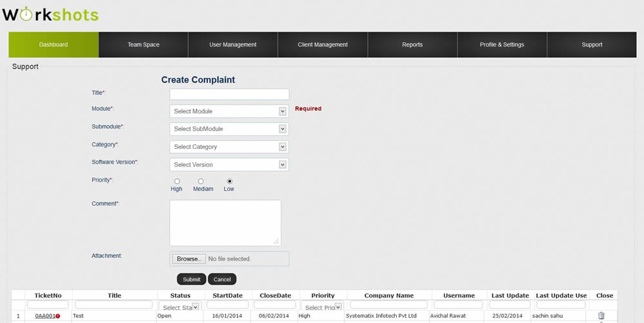Image resolution: width=644 pixels, height=323 pixels.
Task: Open the Status filter dropdown in table
Action: (180, 308)
